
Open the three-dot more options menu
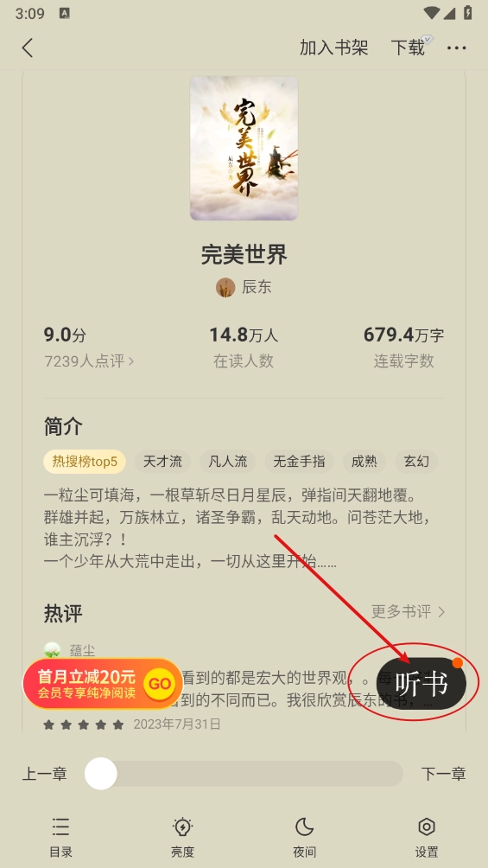[x=456, y=48]
